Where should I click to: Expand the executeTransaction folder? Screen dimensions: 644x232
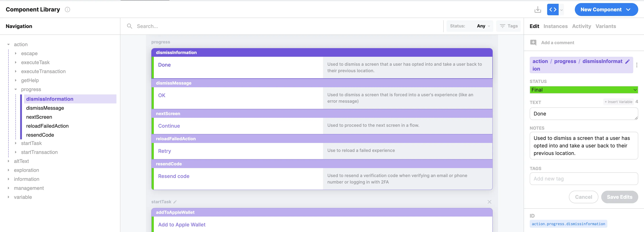(x=16, y=71)
